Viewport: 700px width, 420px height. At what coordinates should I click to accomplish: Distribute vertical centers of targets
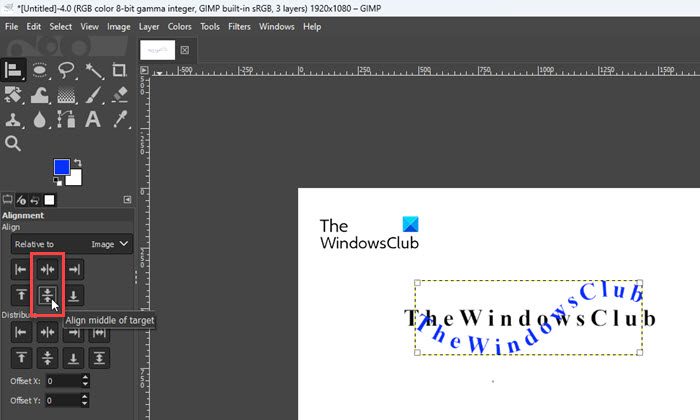click(x=47, y=358)
